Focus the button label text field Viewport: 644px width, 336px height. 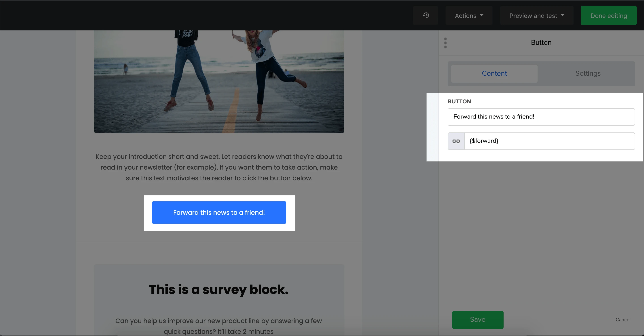[x=541, y=117]
